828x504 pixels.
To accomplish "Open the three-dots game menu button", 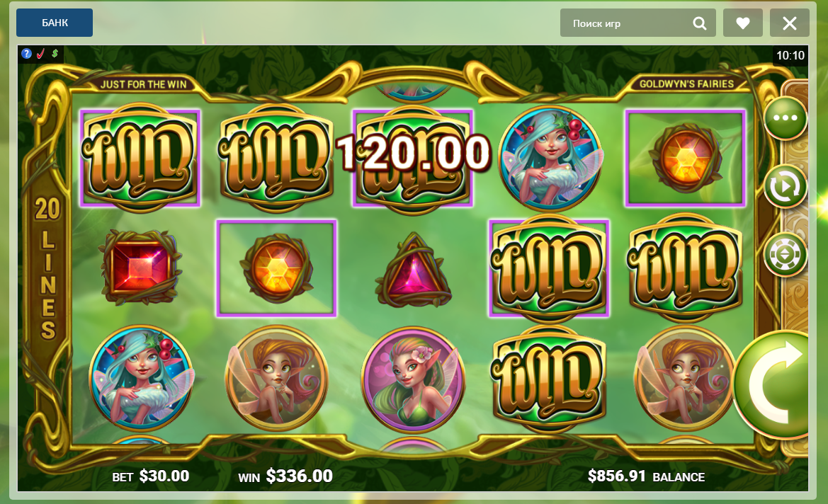I will pyautogui.click(x=786, y=118).
